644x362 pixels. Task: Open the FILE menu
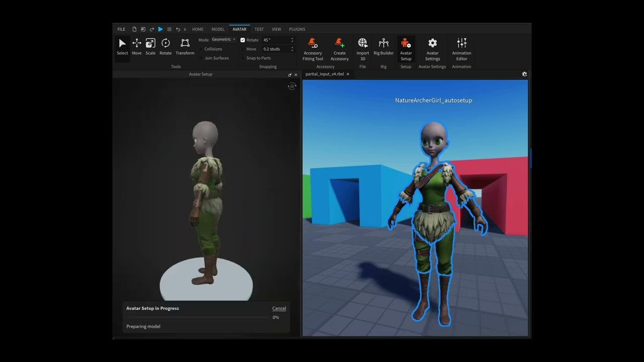121,29
